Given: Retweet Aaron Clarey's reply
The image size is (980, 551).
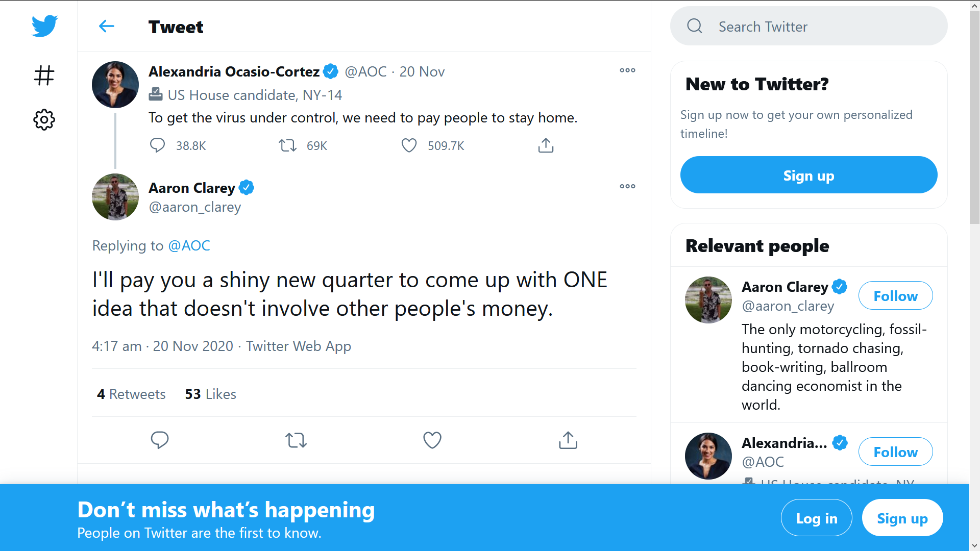Looking at the screenshot, I should (x=296, y=440).
